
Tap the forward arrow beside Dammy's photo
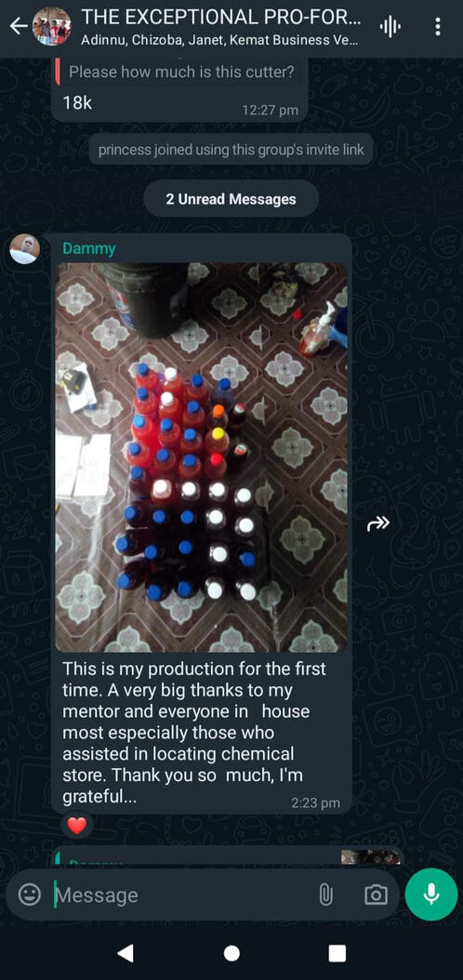[x=378, y=523]
